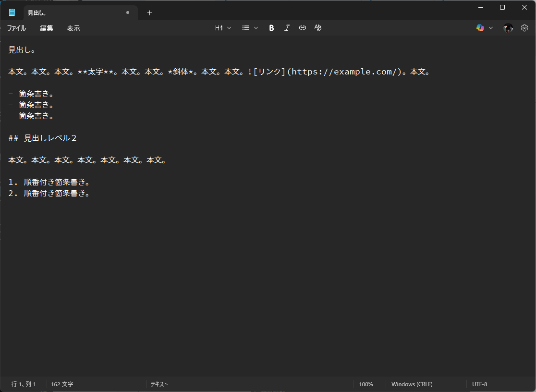536x392 pixels.
Task: Open the 表示 menu
Action: pos(73,28)
